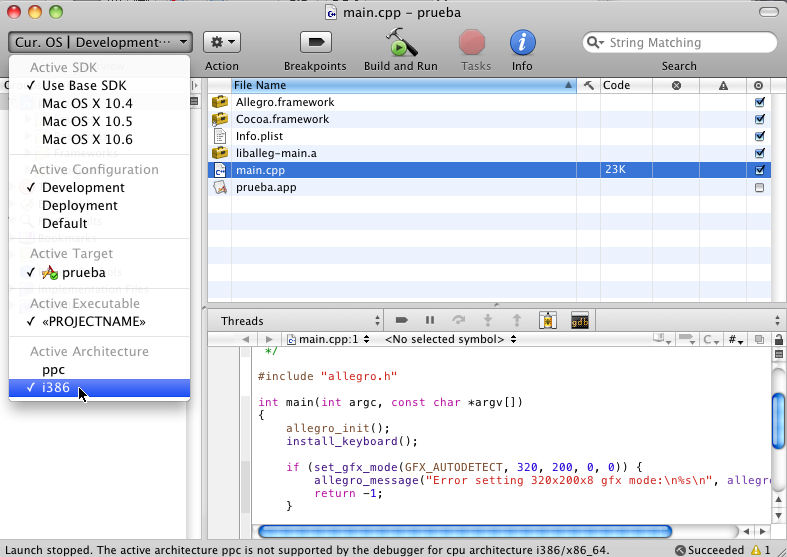Open the search magnifier options dropdown
787x557 pixels.
(x=595, y=42)
